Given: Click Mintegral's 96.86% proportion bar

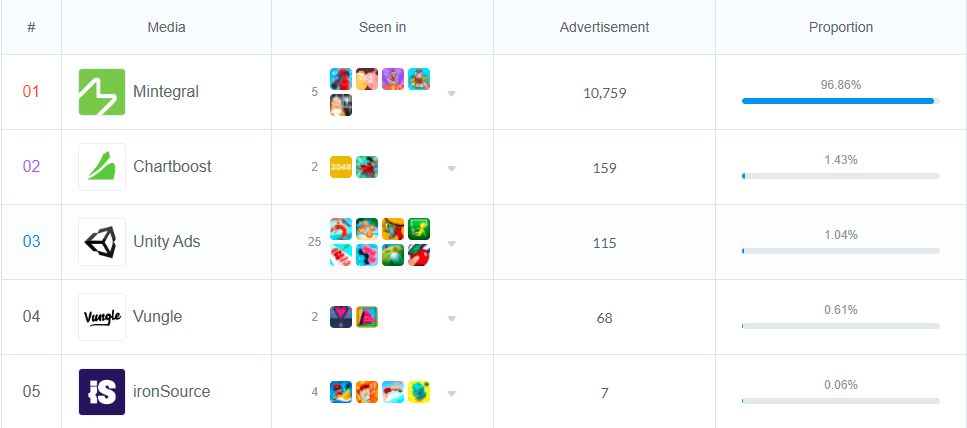Looking at the screenshot, I should point(840,101).
